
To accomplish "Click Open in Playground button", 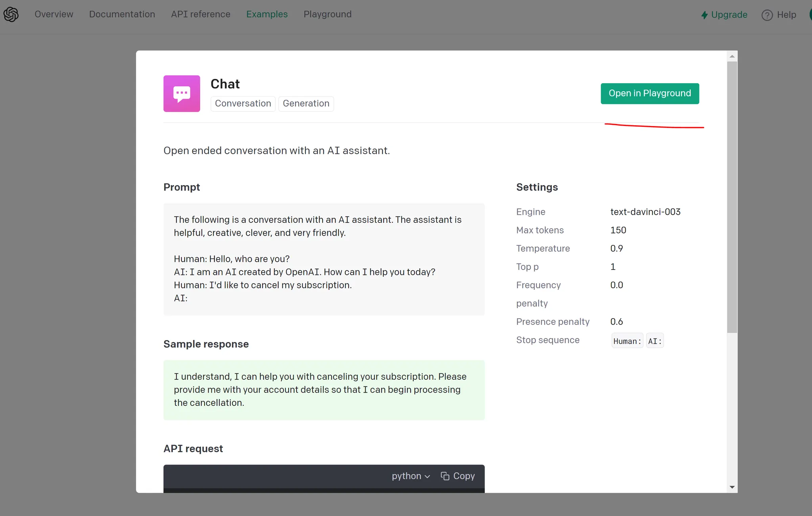I will (x=649, y=94).
